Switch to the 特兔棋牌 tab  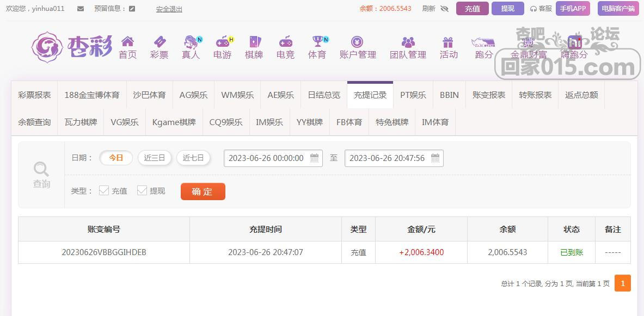click(392, 122)
